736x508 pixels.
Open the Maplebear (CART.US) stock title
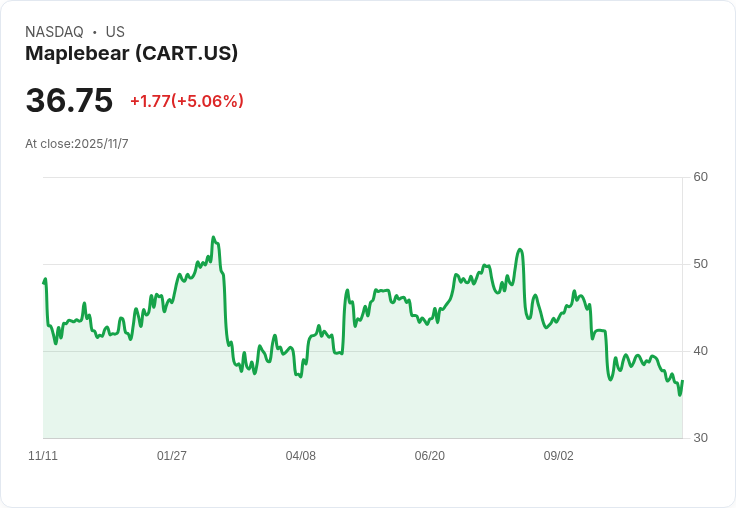pyautogui.click(x=131, y=54)
